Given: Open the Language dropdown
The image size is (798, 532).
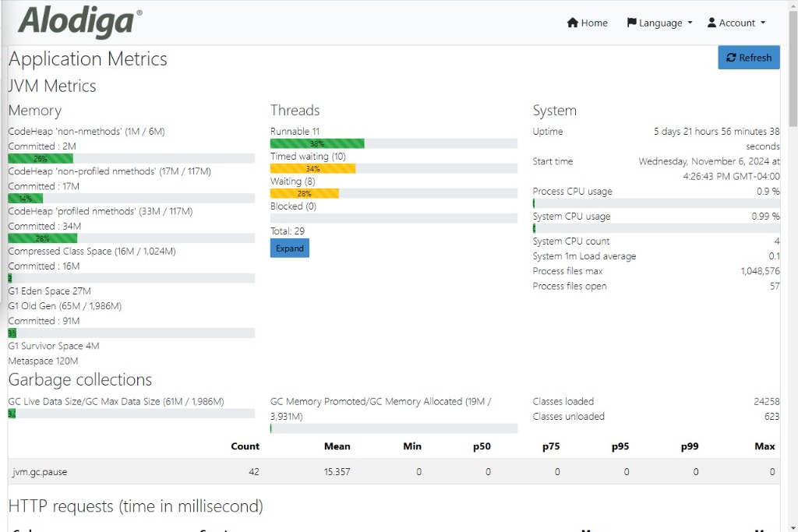Looking at the screenshot, I should coord(659,23).
